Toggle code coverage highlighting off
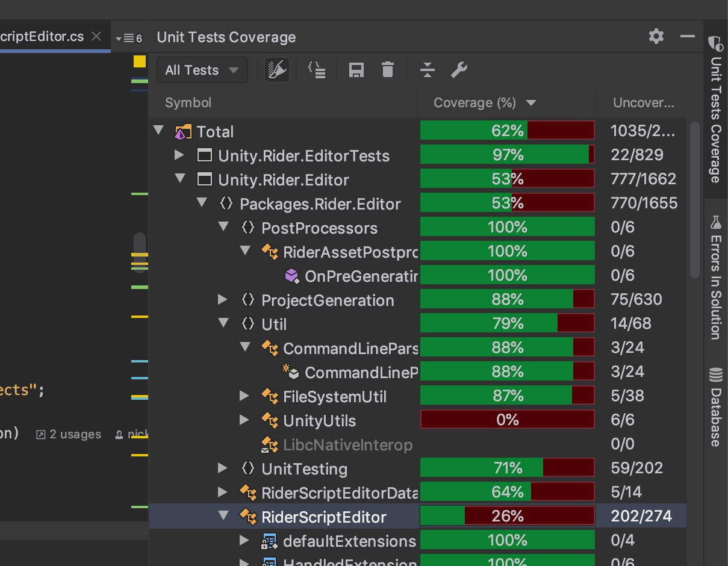Screen dimensions: 728x566 pyautogui.click(x=277, y=70)
